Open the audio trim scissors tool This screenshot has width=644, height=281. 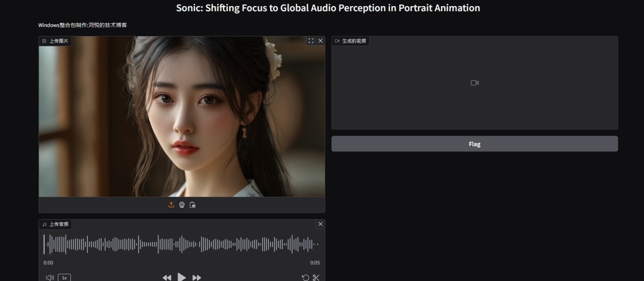316,277
